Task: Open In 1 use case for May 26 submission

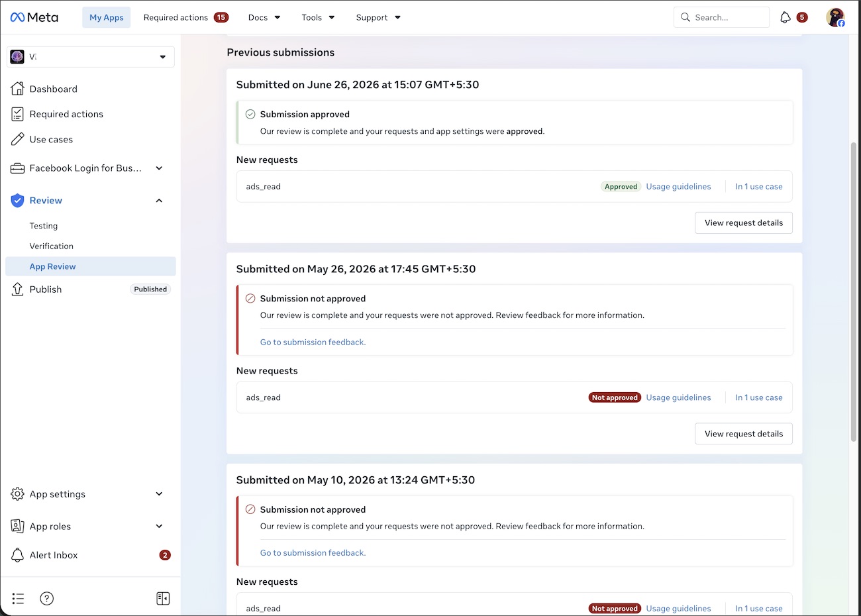Action: 759,397
